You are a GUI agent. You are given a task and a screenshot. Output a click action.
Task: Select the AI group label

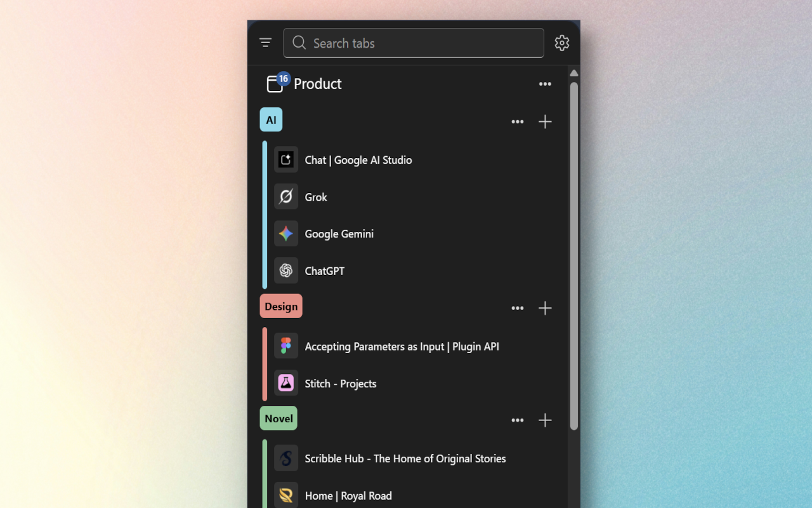click(271, 119)
